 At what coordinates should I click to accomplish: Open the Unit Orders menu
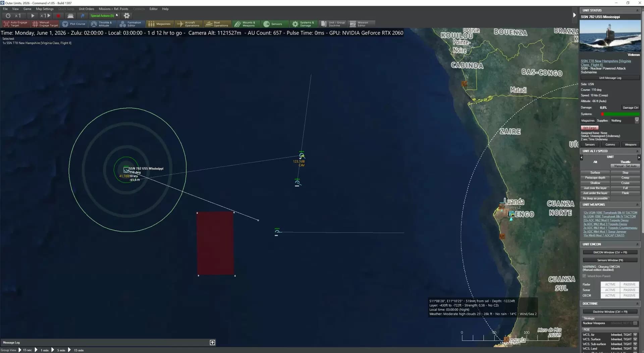click(x=86, y=9)
